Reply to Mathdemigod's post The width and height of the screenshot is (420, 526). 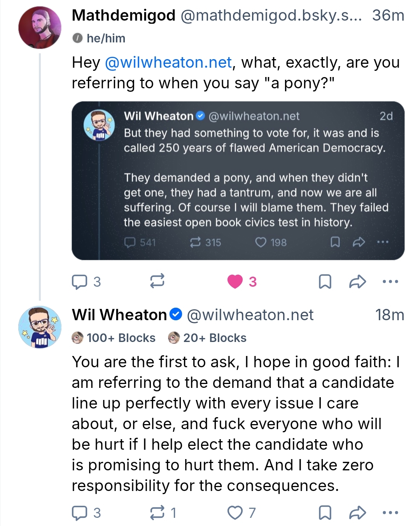point(80,282)
